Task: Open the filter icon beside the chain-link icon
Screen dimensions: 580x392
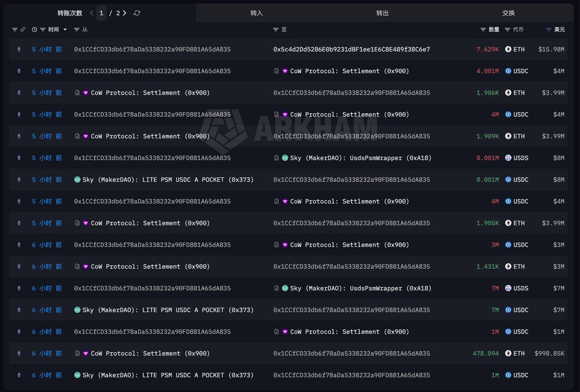Action: [14, 29]
